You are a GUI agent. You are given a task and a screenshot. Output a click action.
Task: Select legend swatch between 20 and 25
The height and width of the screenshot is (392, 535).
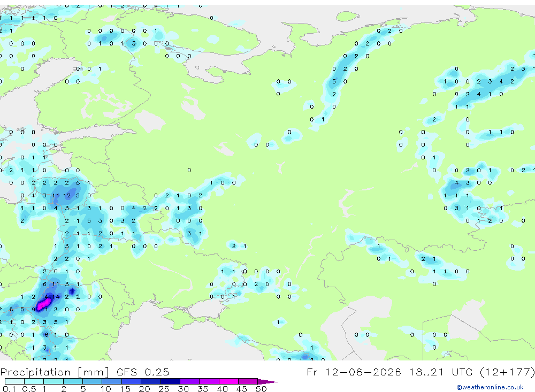(x=151, y=381)
